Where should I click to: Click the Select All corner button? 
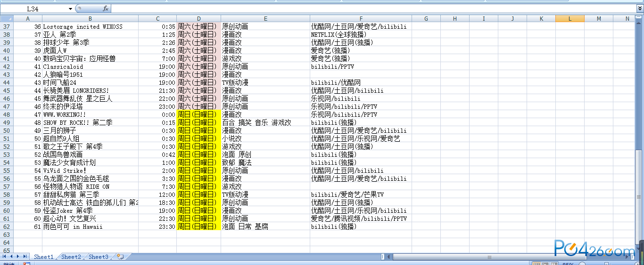tap(7, 18)
